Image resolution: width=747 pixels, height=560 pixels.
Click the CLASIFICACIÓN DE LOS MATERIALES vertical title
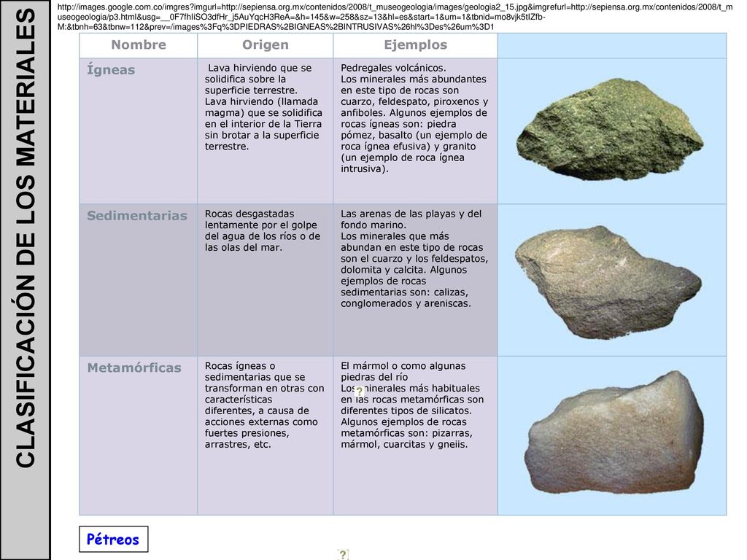(x=26, y=238)
